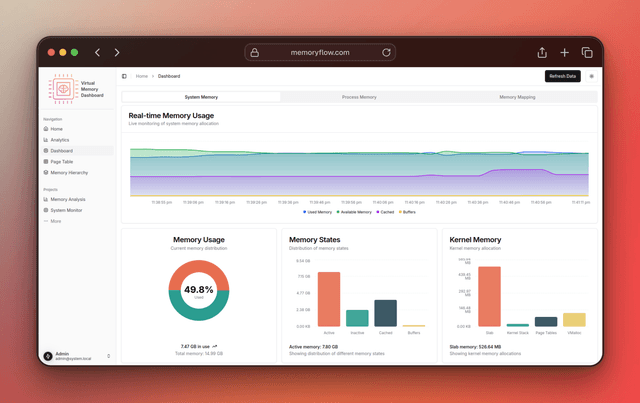Go to Analytics in the sidebar
The height and width of the screenshot is (403, 640).
point(59,140)
